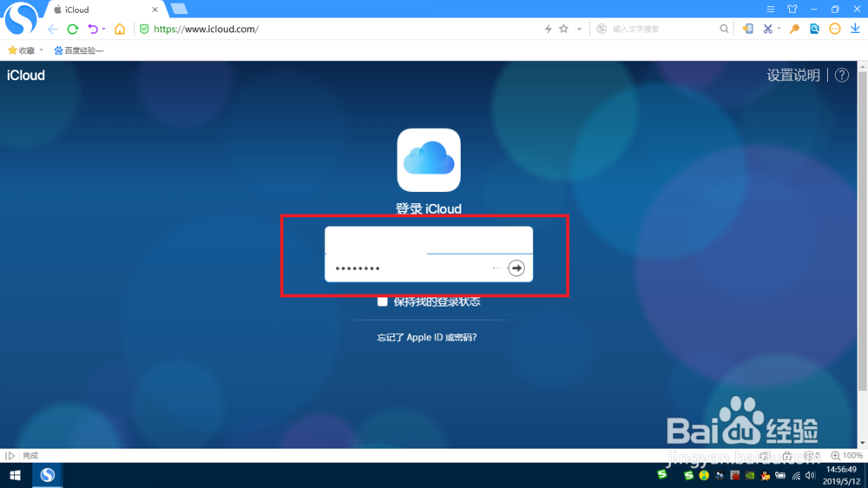Open the orange more-tools ellipsis icon
The image size is (868, 488).
click(835, 29)
